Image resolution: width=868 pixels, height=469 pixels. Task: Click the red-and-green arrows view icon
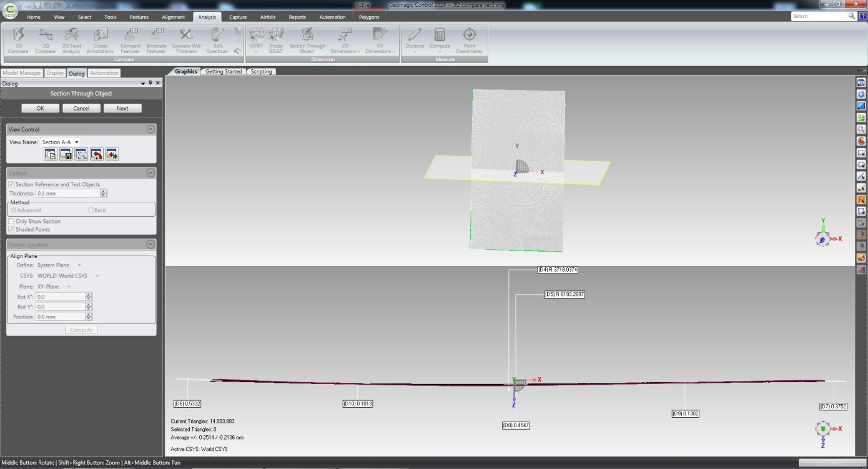(112, 154)
